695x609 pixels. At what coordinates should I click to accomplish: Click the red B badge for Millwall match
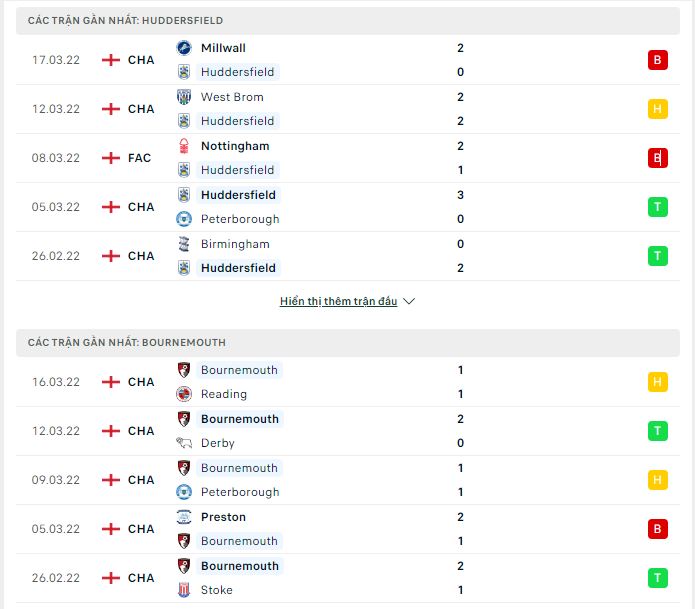pyautogui.click(x=657, y=60)
